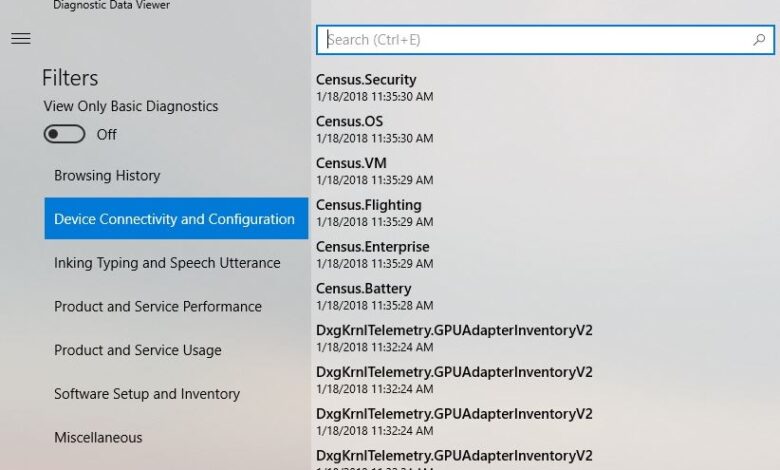The height and width of the screenshot is (470, 780).
Task: Toggle View Only Basic Diagnostics switch
Action: tap(64, 134)
